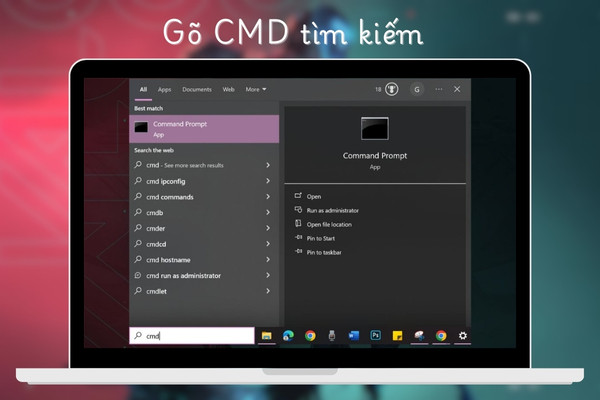Open Settings gear on the taskbar
This screenshot has width=600, height=400.
coord(463,336)
